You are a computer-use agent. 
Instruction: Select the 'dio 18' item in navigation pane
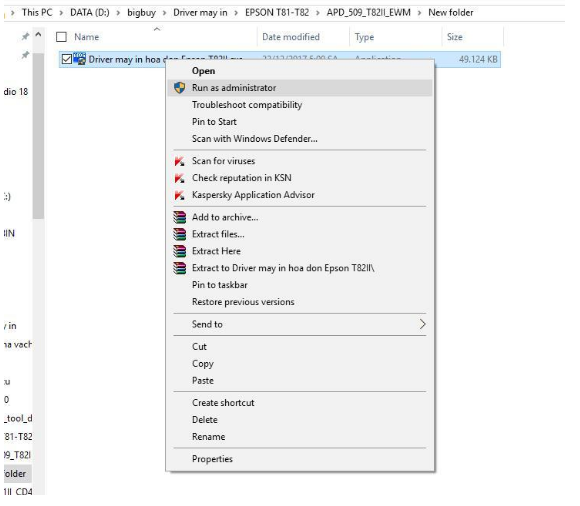16,92
